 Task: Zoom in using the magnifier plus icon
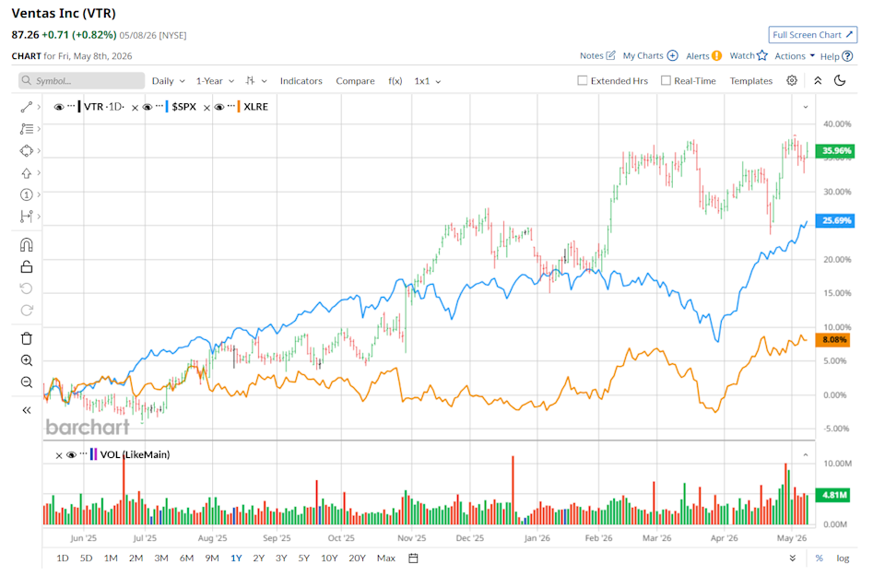pyautogui.click(x=27, y=360)
